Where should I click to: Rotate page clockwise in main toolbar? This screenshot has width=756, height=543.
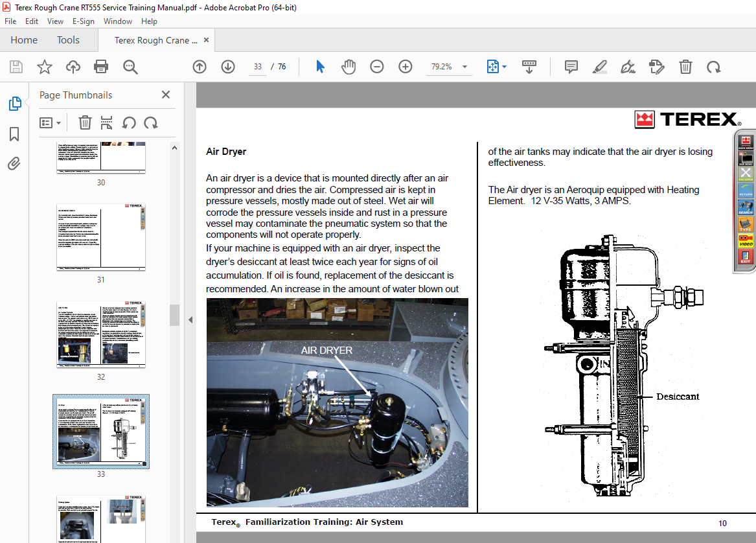pos(714,67)
